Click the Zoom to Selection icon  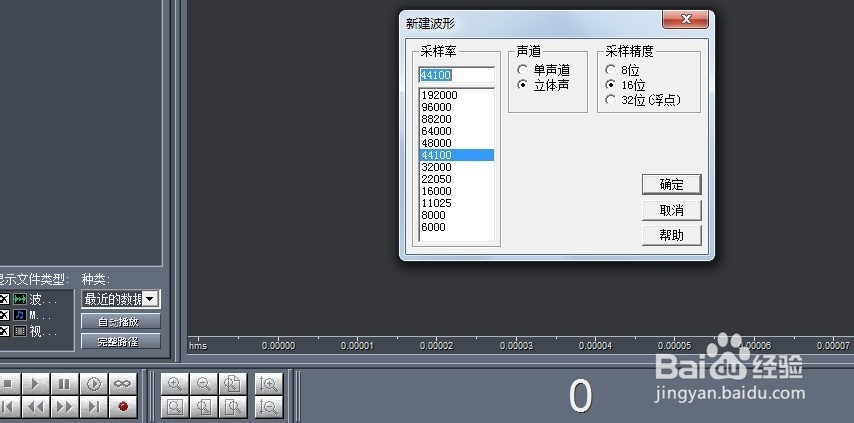175,406
